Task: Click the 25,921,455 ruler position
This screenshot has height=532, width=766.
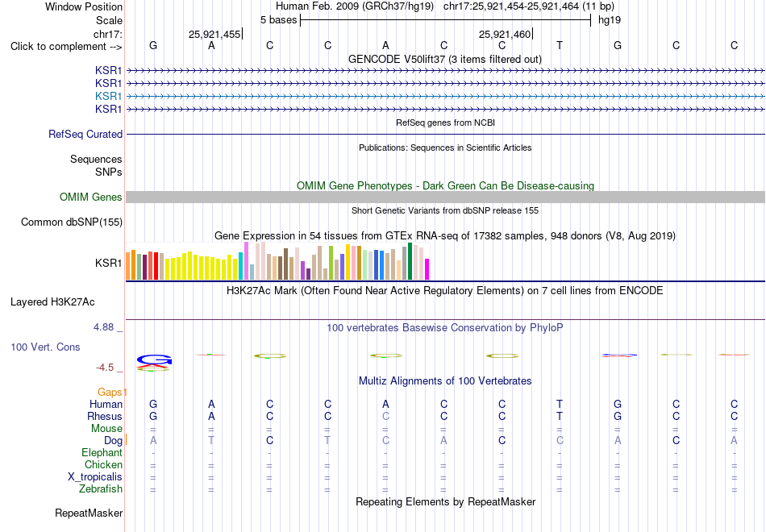Action: [214, 34]
